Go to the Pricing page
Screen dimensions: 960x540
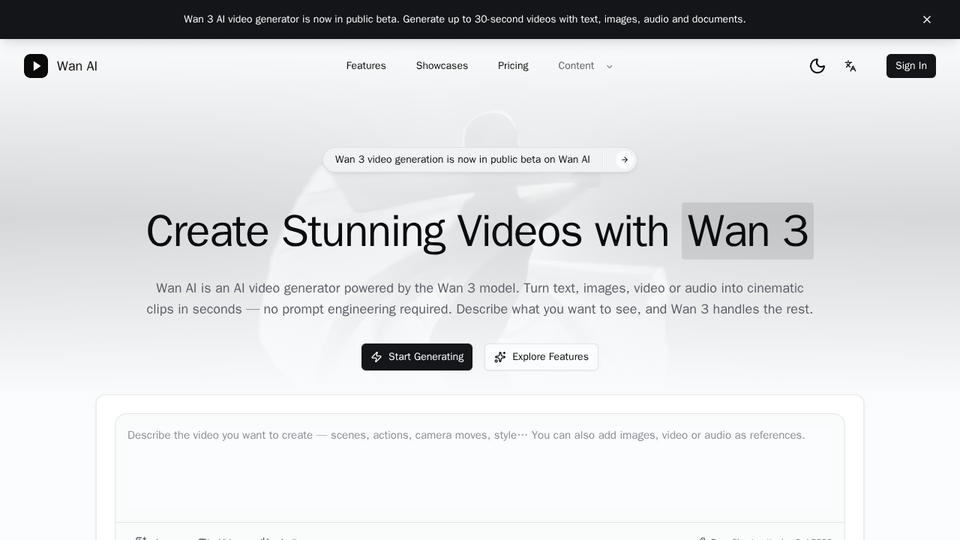(513, 66)
